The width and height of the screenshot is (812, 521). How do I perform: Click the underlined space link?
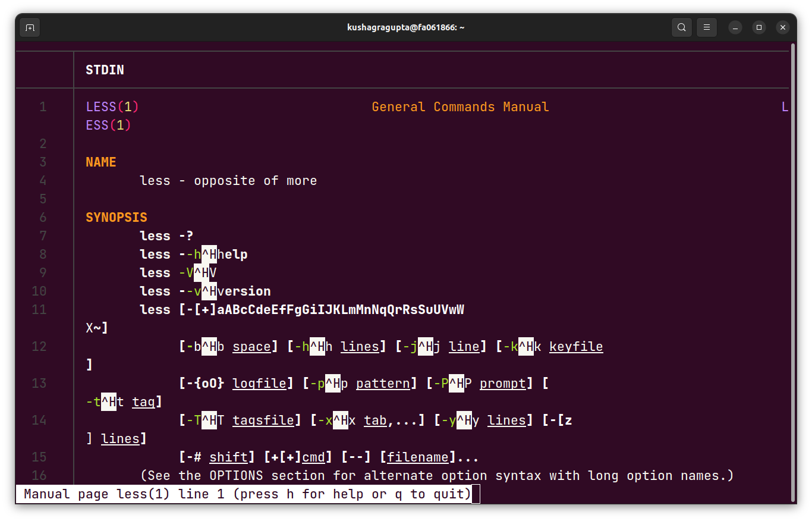pyautogui.click(x=252, y=346)
